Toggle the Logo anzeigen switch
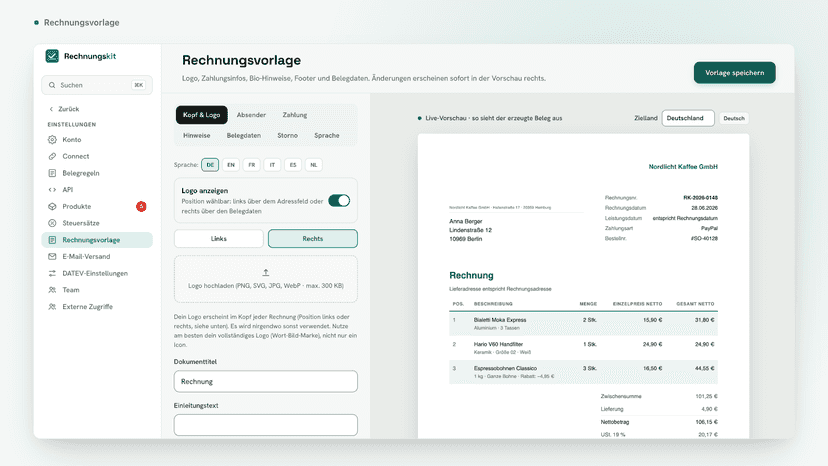The image size is (828, 466). (x=339, y=201)
